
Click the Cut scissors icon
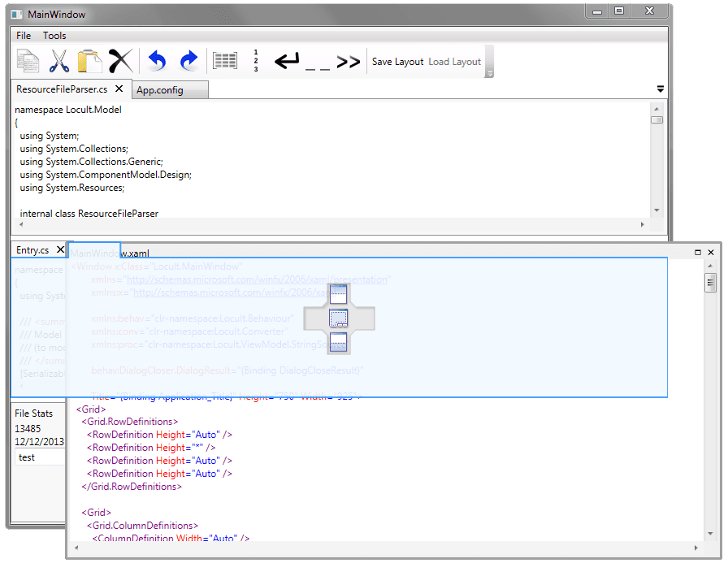coord(58,62)
